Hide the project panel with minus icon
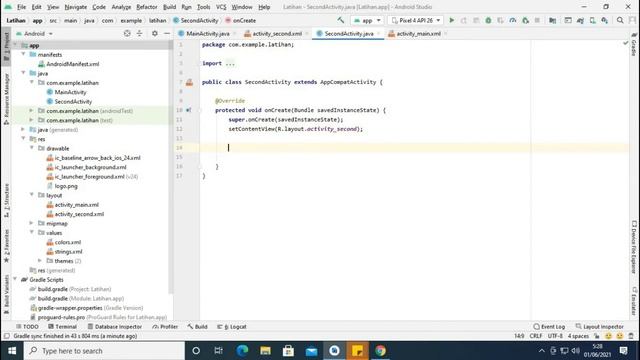640x360 pixels. 167,33
